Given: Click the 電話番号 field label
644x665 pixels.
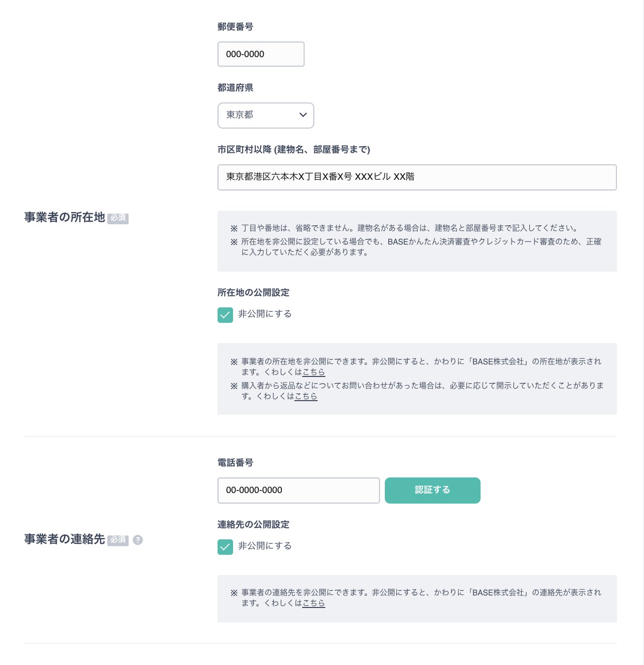Looking at the screenshot, I should tap(235, 463).
